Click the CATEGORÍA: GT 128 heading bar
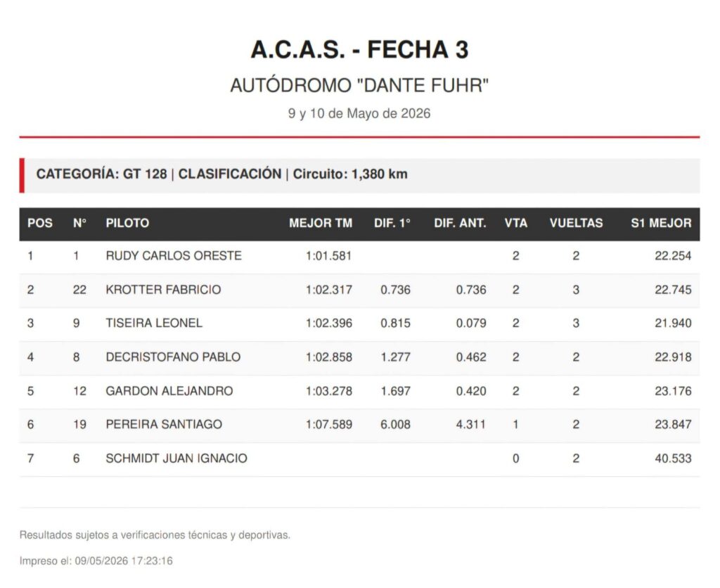This screenshot has height=588, width=720. coord(359,175)
